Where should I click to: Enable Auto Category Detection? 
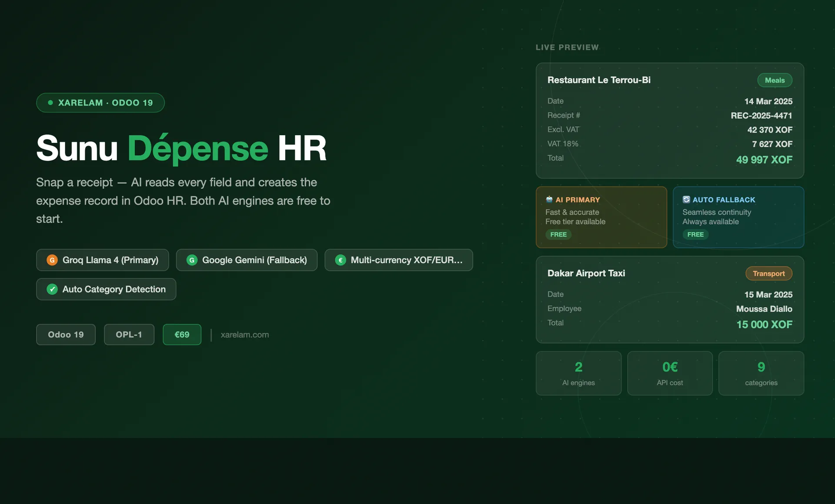point(106,289)
